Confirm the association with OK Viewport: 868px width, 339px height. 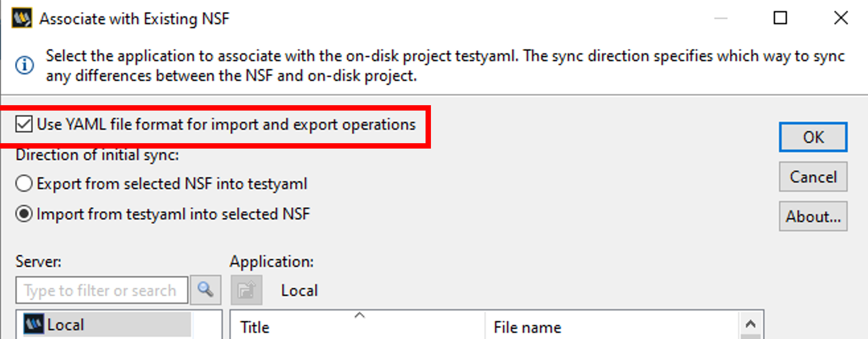(x=813, y=137)
